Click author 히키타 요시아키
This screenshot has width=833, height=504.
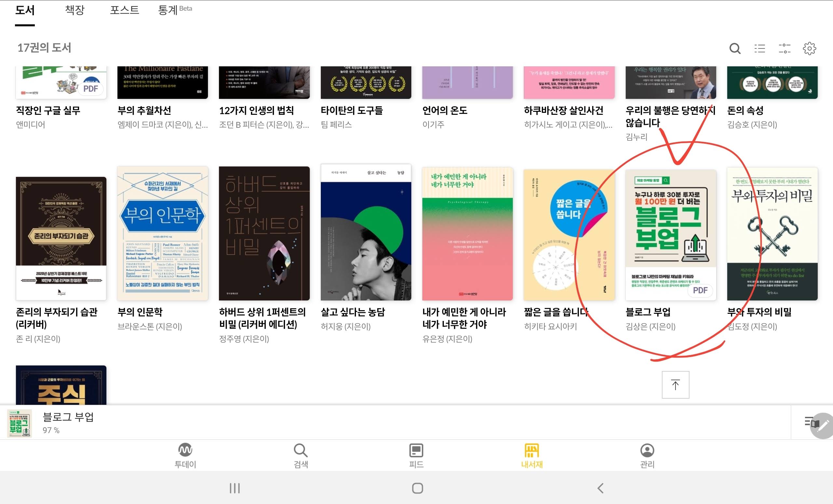coord(550,327)
